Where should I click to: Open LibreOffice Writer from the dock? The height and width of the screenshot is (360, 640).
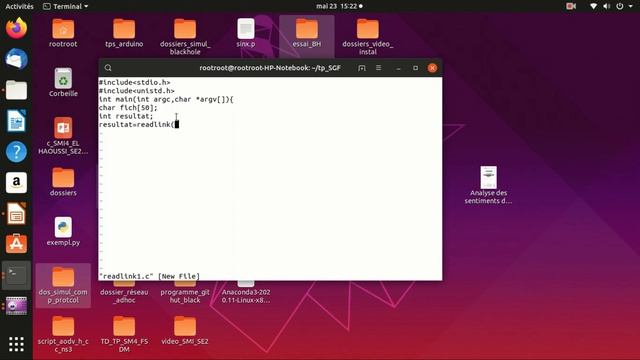[16, 121]
